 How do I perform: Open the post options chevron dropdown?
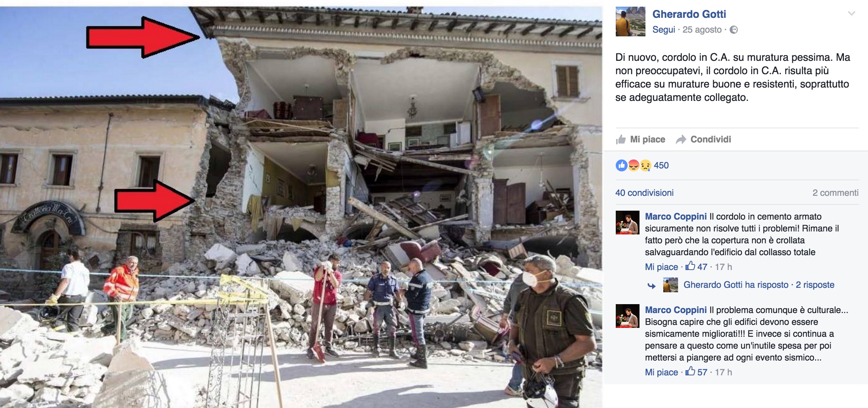[x=851, y=13]
